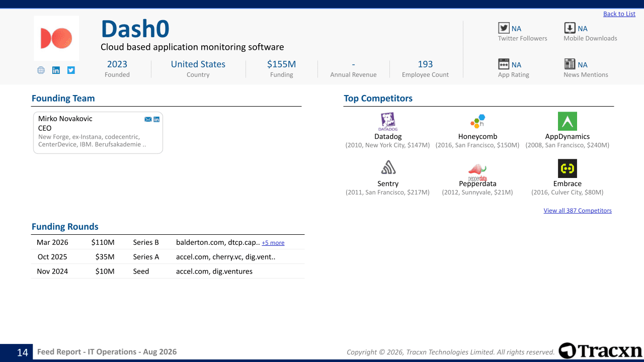
Task: Click accel.com, dig.ventures investors text
Action: tap(214, 271)
